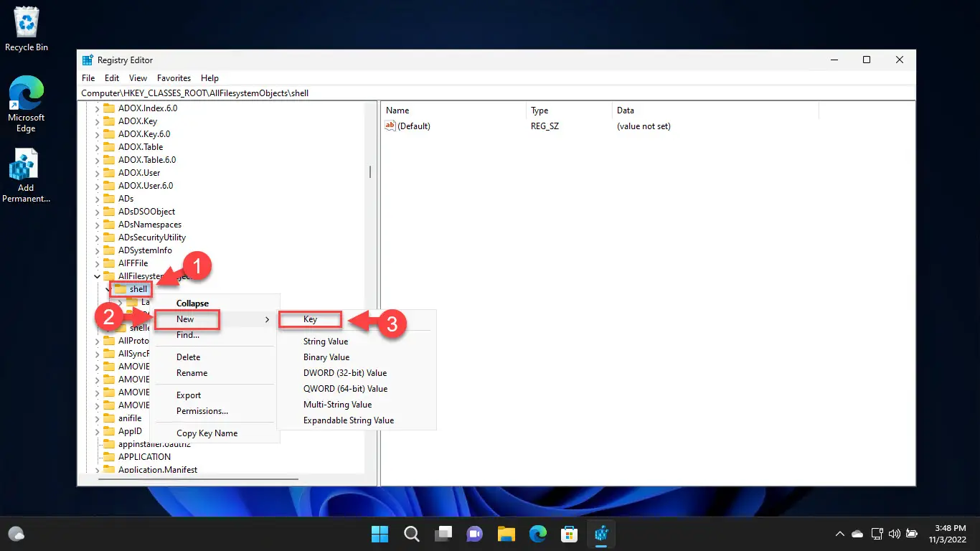
Task: Create a new String Value
Action: [356, 342]
